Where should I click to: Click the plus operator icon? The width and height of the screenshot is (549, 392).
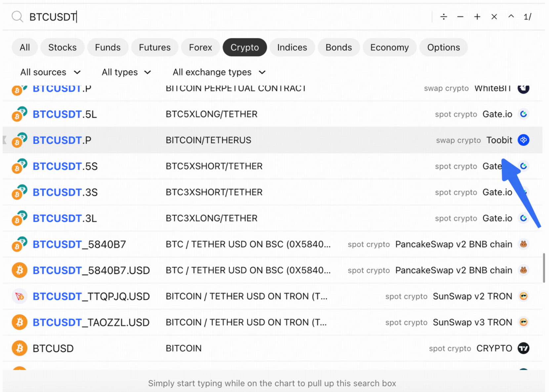(477, 17)
